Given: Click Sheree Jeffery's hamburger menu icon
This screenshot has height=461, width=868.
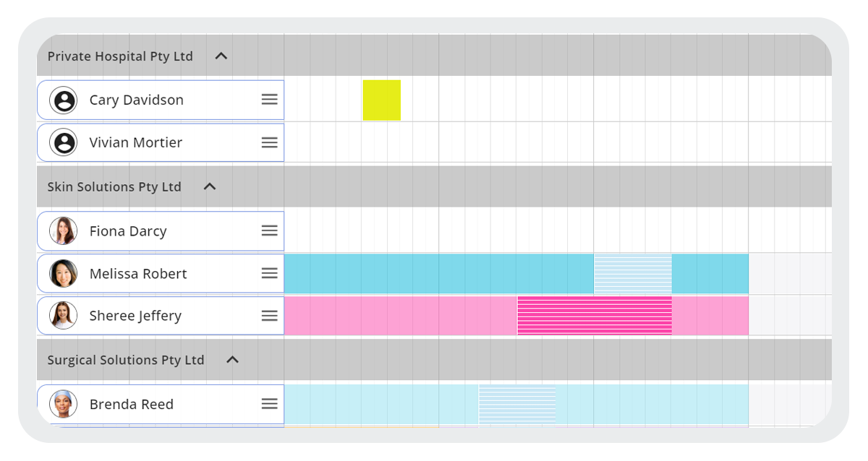Looking at the screenshot, I should click(x=269, y=316).
